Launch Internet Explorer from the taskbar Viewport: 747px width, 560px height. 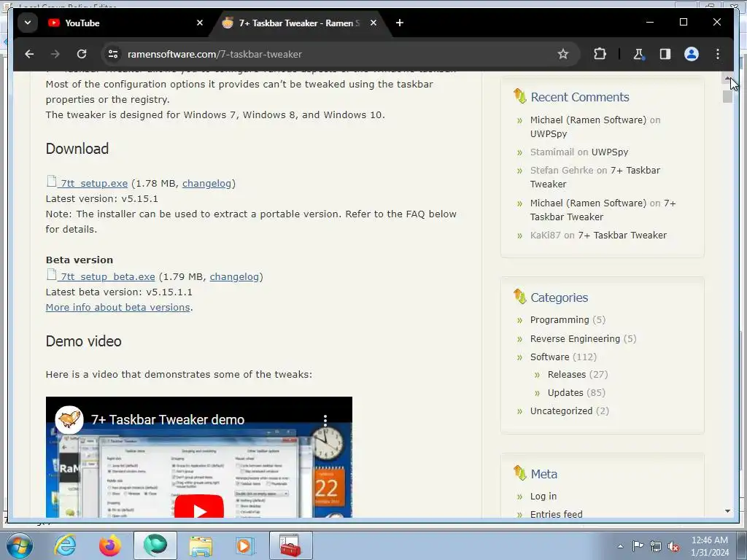coord(65,545)
